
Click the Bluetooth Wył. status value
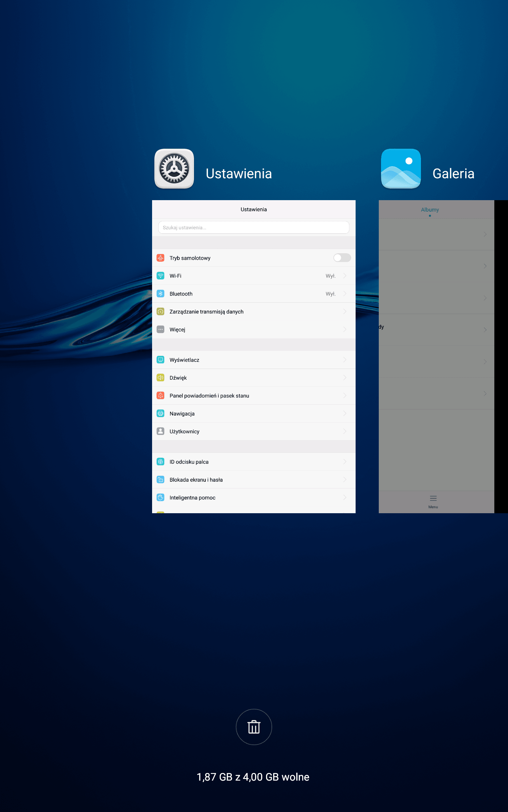(331, 294)
